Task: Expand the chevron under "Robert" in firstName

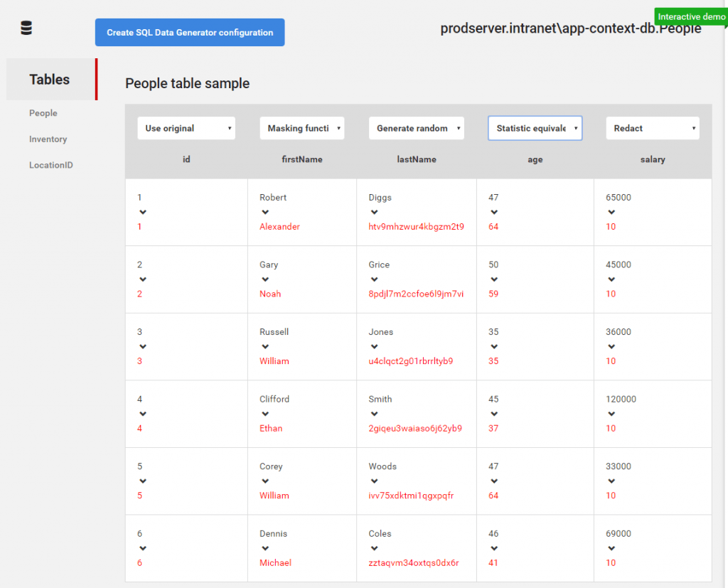Action: coord(265,212)
